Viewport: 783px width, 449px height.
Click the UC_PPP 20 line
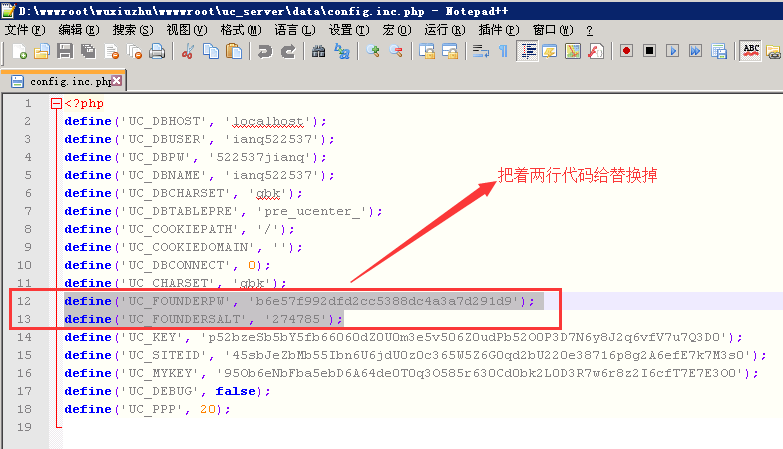(147, 409)
